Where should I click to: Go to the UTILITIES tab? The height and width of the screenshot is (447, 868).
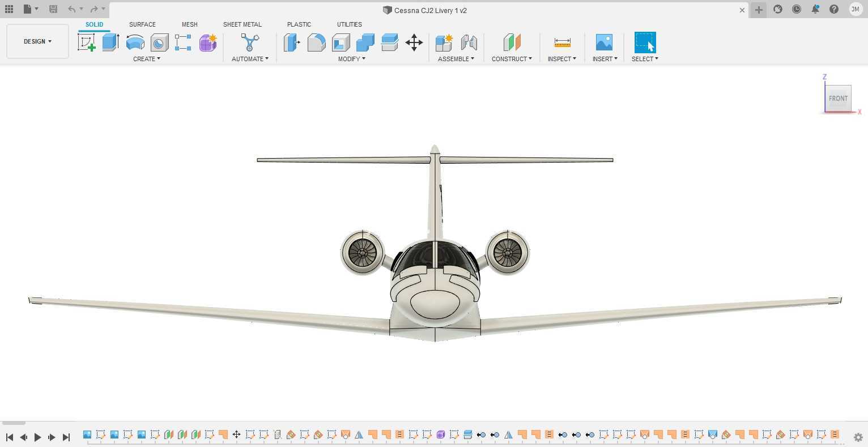(x=350, y=24)
